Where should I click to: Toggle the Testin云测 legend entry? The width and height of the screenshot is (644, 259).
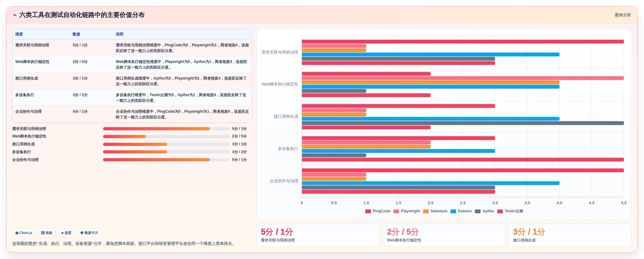pyautogui.click(x=510, y=211)
